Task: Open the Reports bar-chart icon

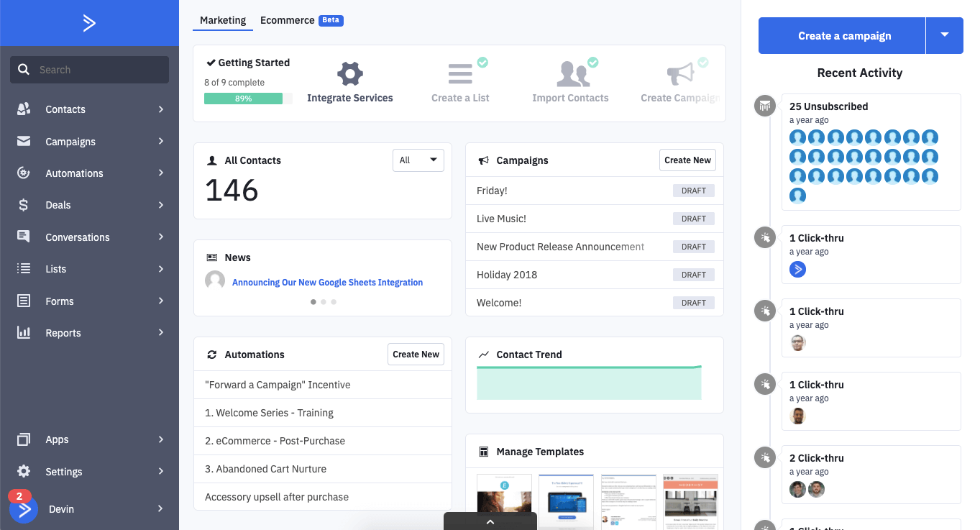Action: tap(24, 332)
